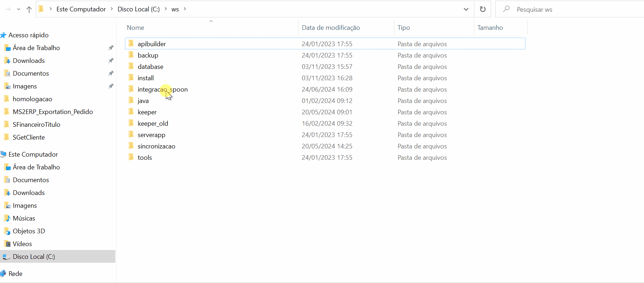644x283 pixels.
Task: Select the install folder name
Action: 146,78
